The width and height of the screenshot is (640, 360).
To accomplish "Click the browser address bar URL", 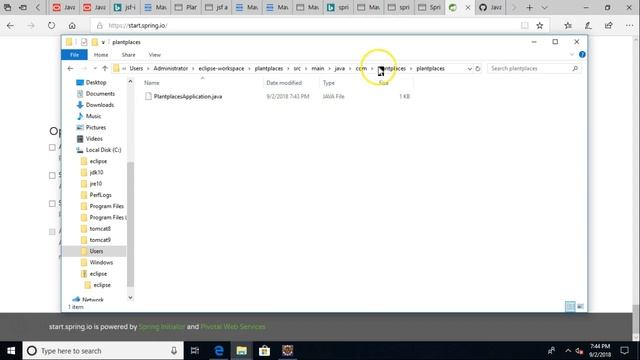I will (138, 25).
